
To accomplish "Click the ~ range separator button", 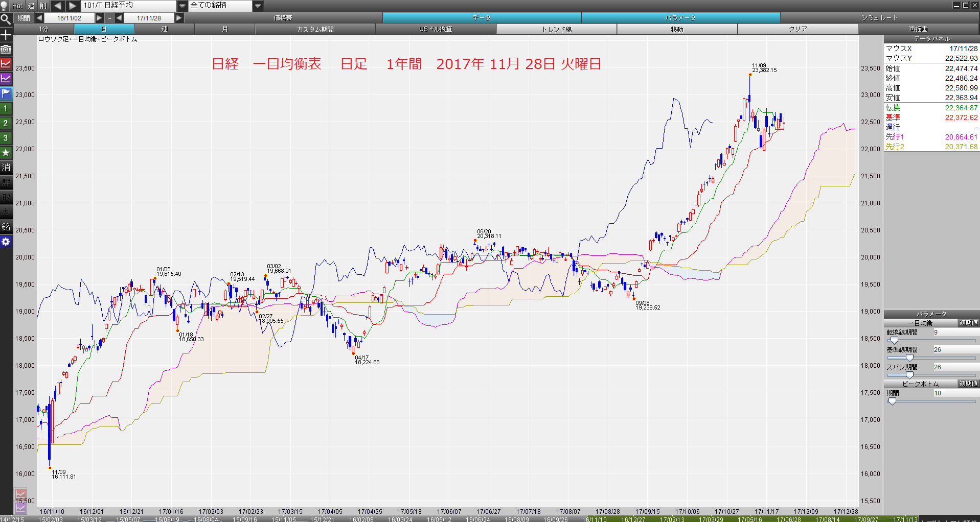I will pos(109,18).
